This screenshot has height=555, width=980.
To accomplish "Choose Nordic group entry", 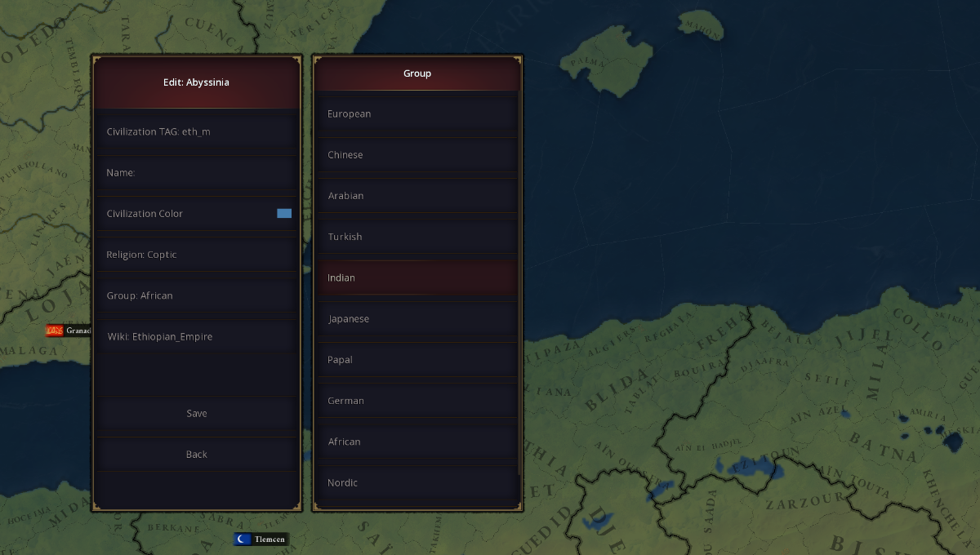I will point(417,482).
